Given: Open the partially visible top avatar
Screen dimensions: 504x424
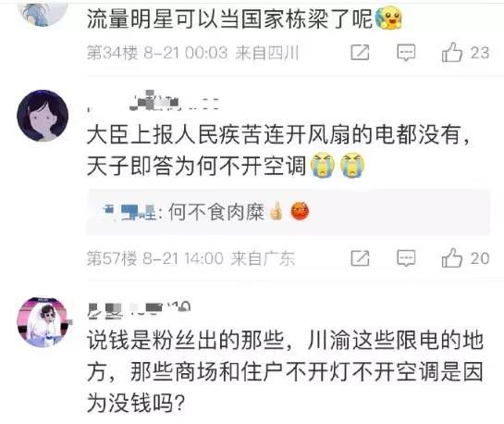Looking at the screenshot, I should [x=43, y=14].
